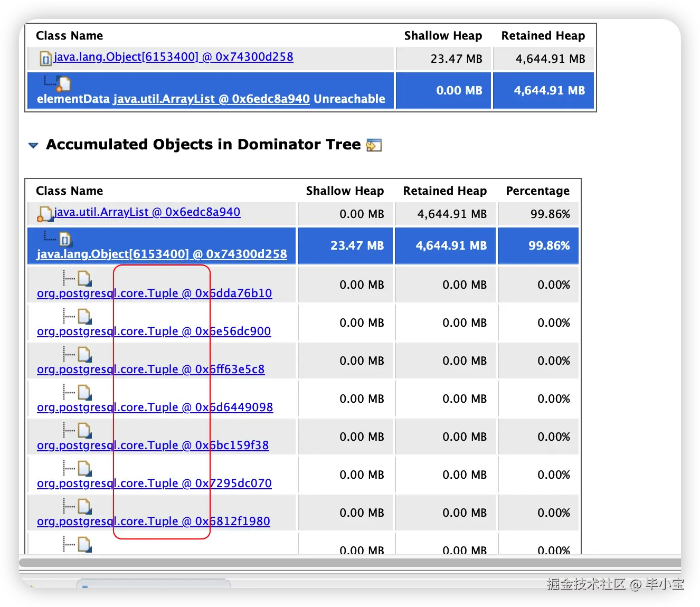Viewport: 700px width, 607px height.
Task: Collapse Accumulated Objects in Dominator Tree section
Action: pyautogui.click(x=33, y=145)
